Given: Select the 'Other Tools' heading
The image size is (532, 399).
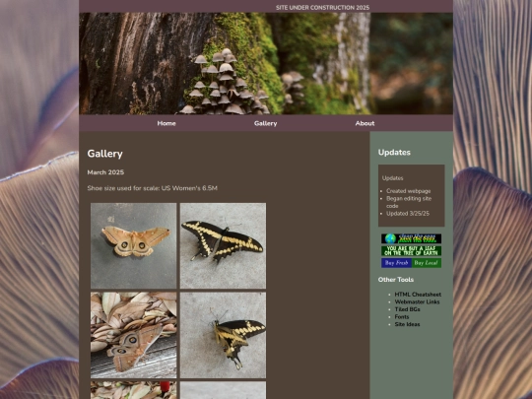Looking at the screenshot, I should click(x=396, y=280).
